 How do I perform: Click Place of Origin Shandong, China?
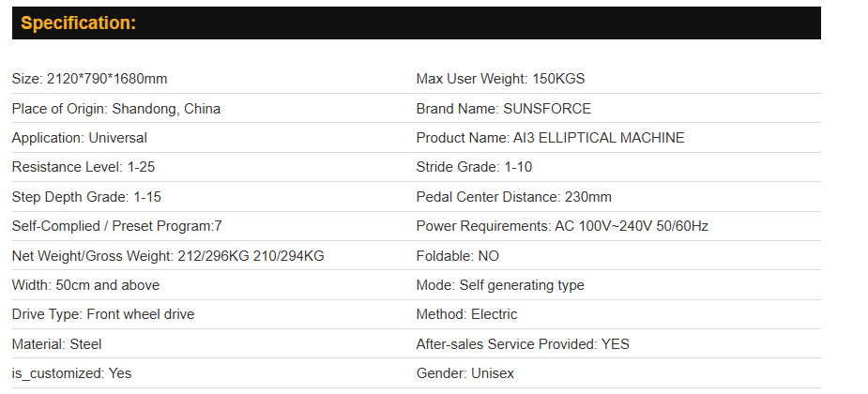(x=116, y=109)
